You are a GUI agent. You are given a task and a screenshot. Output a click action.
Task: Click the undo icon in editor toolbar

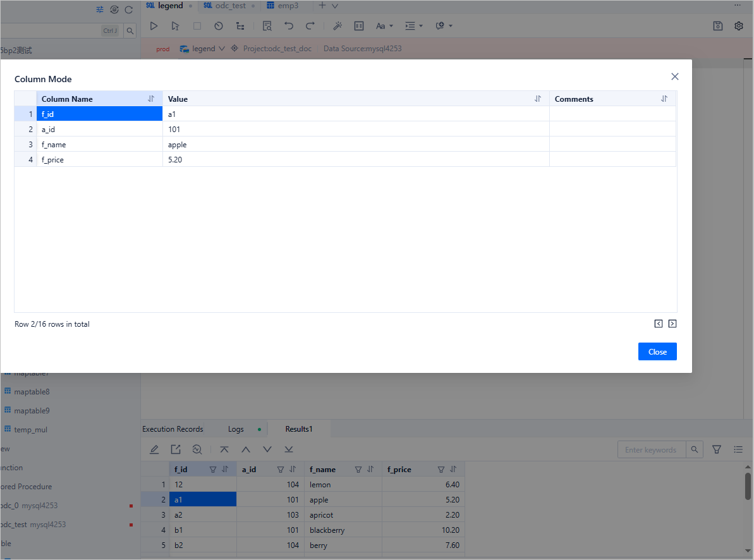[x=289, y=26]
